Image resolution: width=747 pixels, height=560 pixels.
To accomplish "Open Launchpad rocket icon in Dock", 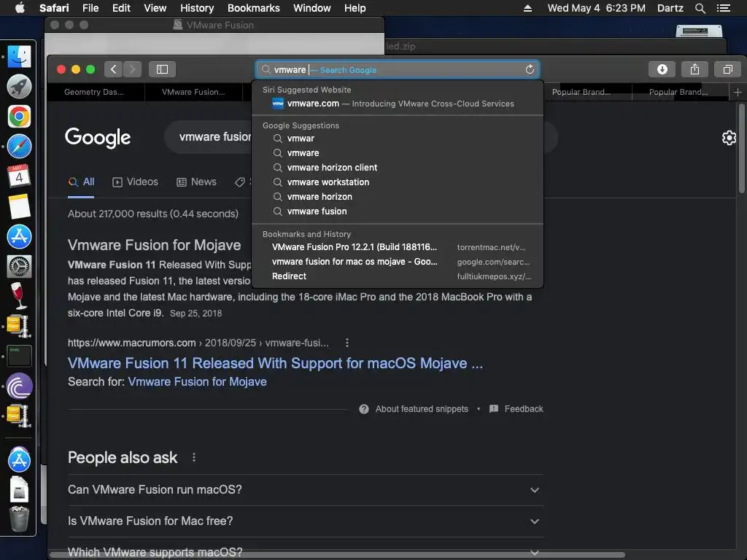I will [x=19, y=87].
